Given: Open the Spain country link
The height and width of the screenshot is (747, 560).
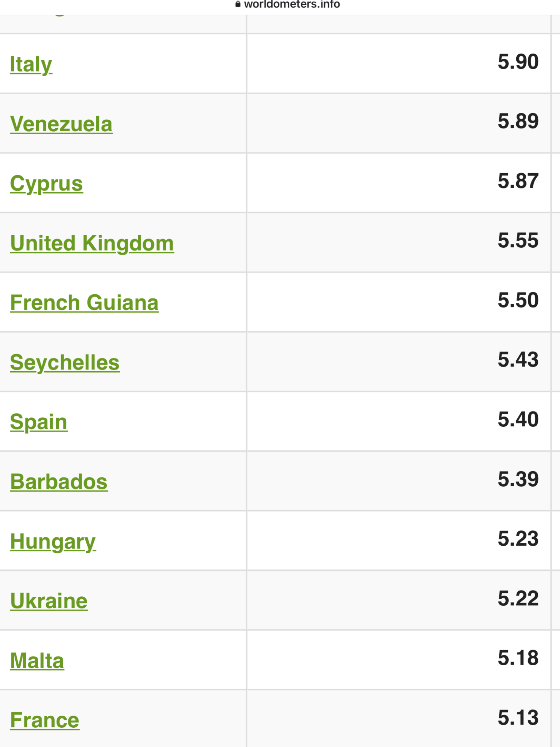Looking at the screenshot, I should pos(39,422).
